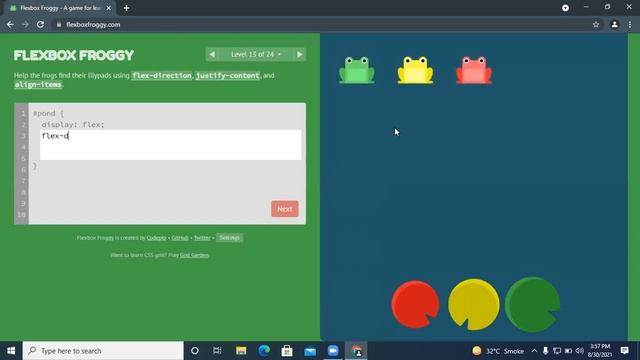Screen dimensions: 640x360
Task: Open the Grid Garden link
Action: tap(194, 255)
